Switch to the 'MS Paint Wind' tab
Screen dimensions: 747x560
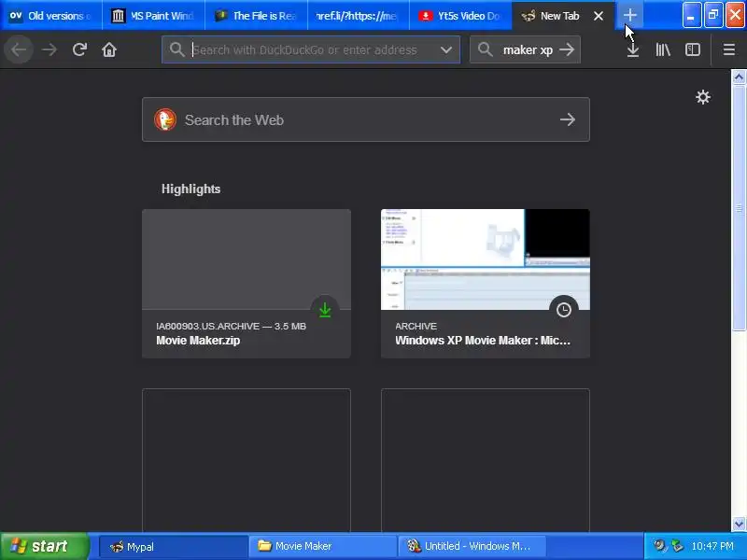click(153, 16)
